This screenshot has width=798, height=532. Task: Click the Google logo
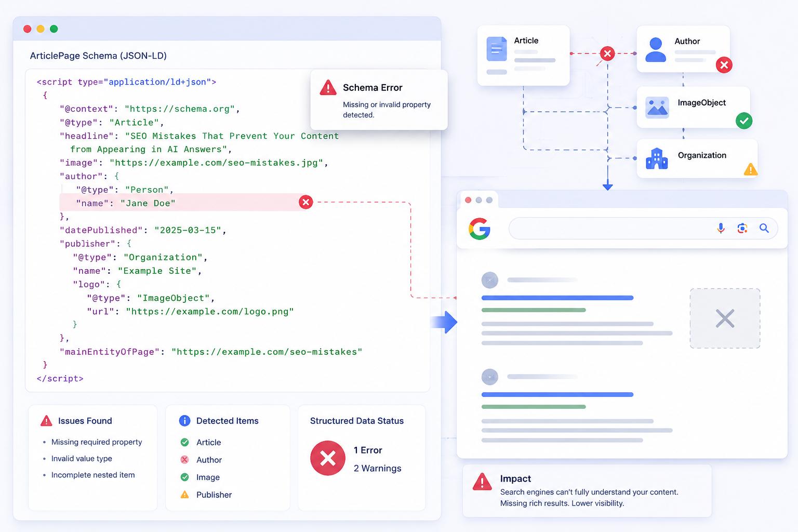[x=480, y=229]
